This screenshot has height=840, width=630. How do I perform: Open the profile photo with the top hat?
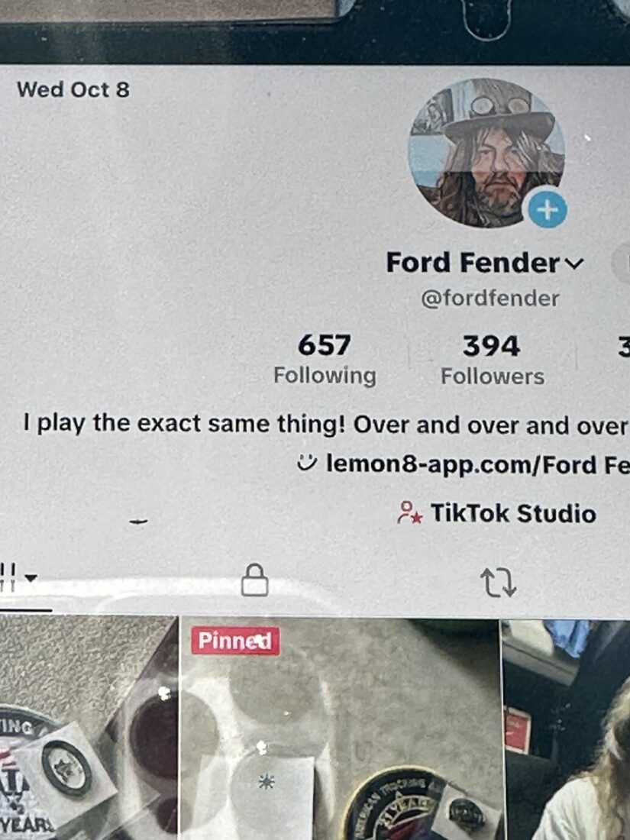coord(486,152)
